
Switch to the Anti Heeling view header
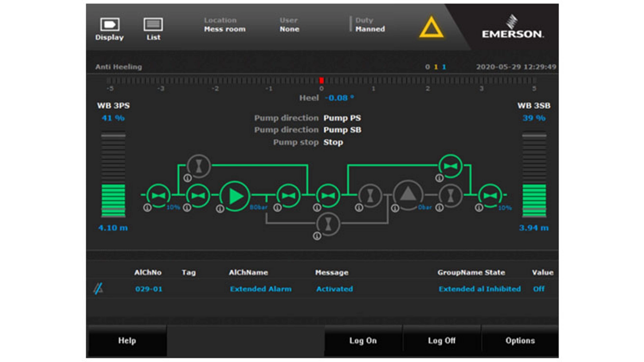click(118, 67)
